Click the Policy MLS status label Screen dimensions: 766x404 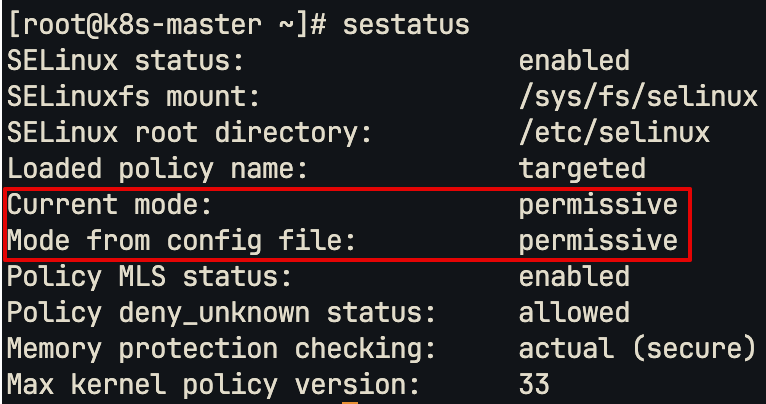click(149, 277)
